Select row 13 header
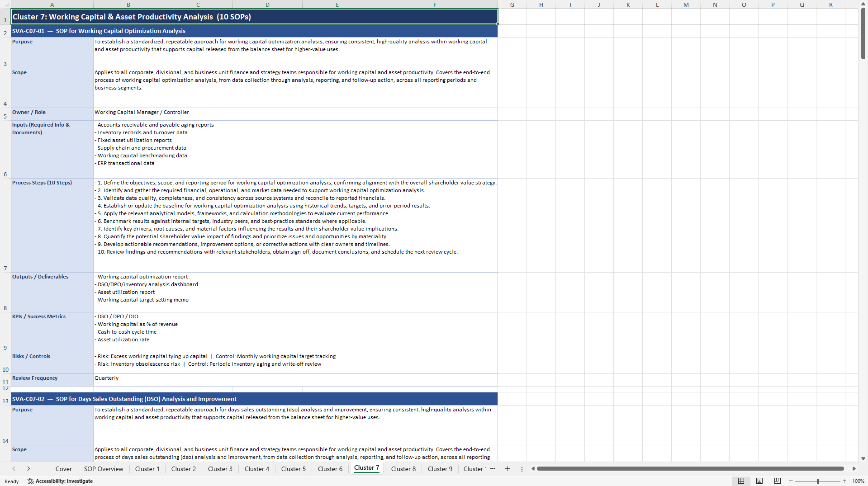This screenshot has width=868, height=486. click(x=5, y=399)
